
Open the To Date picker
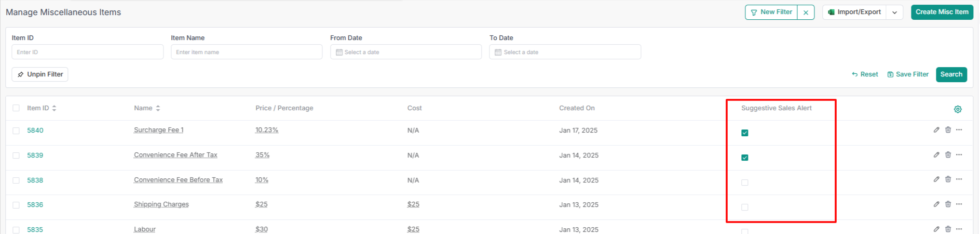tap(565, 52)
